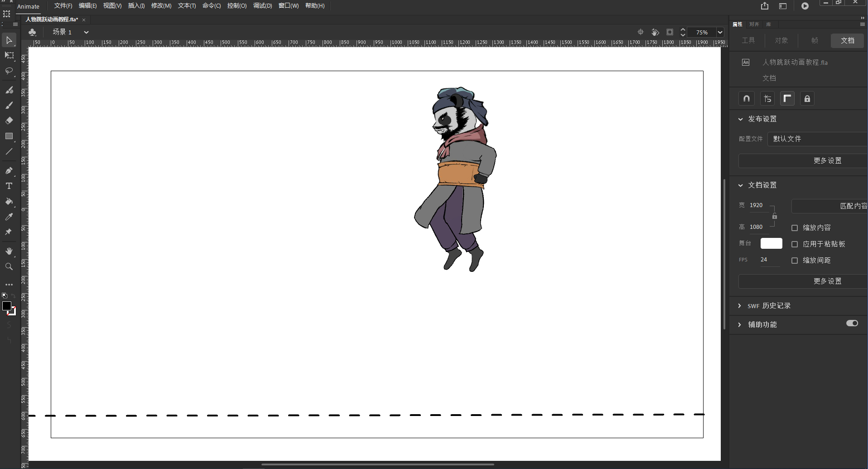This screenshot has width=868, height=469.
Task: Click 更多设置 under 发布设置
Action: (803, 161)
